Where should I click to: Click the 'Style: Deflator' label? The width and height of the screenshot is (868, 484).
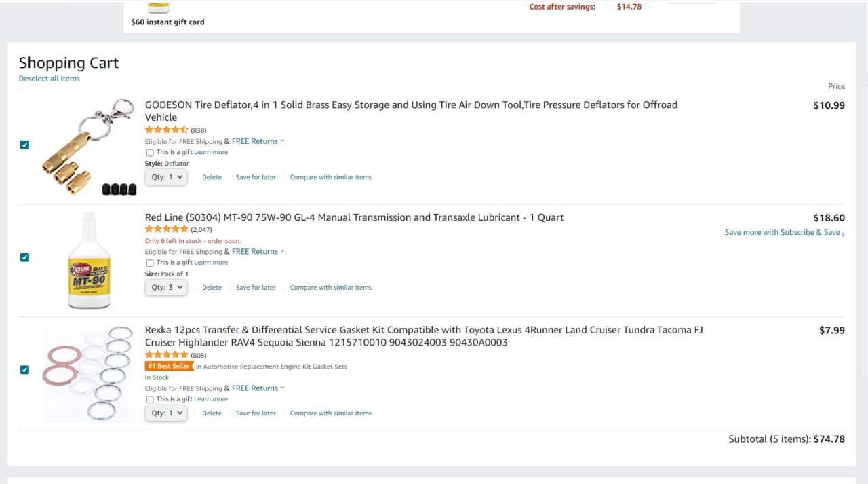(167, 164)
